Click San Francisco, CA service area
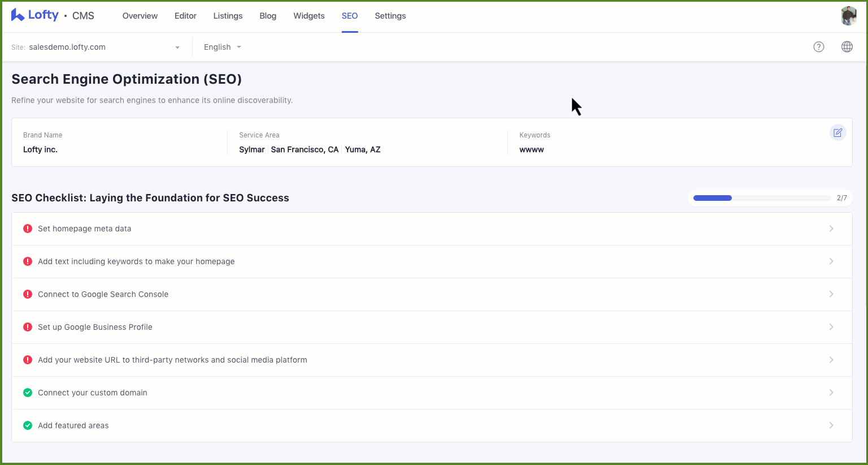The width and height of the screenshot is (868, 465). (x=305, y=149)
